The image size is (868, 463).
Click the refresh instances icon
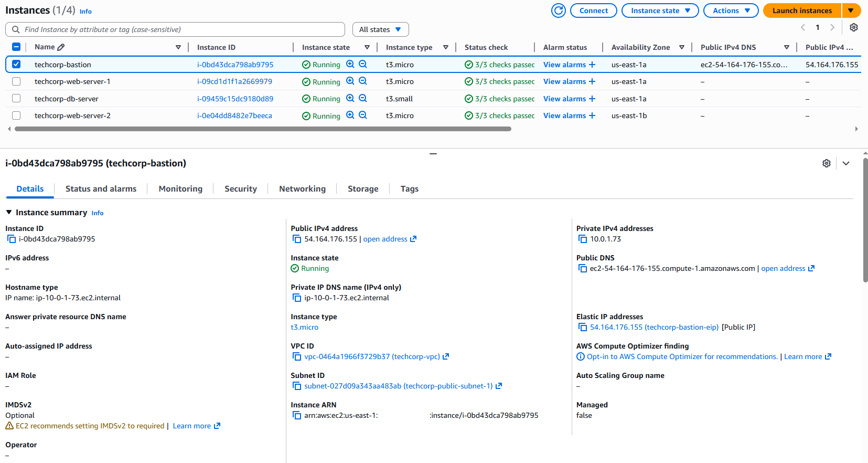[559, 10]
